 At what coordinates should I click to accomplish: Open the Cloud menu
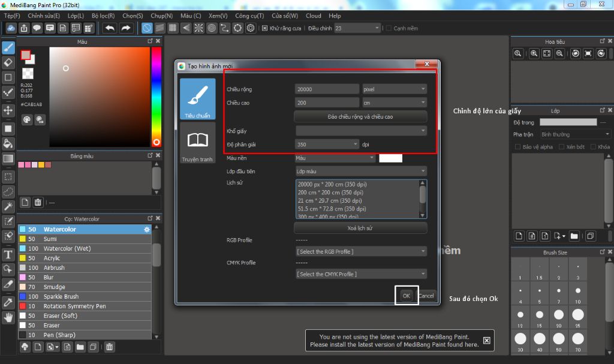coord(313,16)
